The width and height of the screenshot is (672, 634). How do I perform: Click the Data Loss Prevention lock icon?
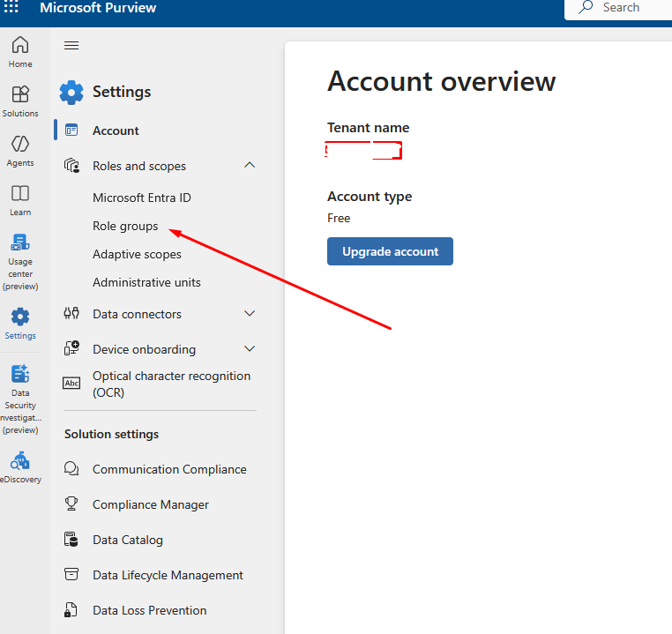pyautogui.click(x=71, y=609)
